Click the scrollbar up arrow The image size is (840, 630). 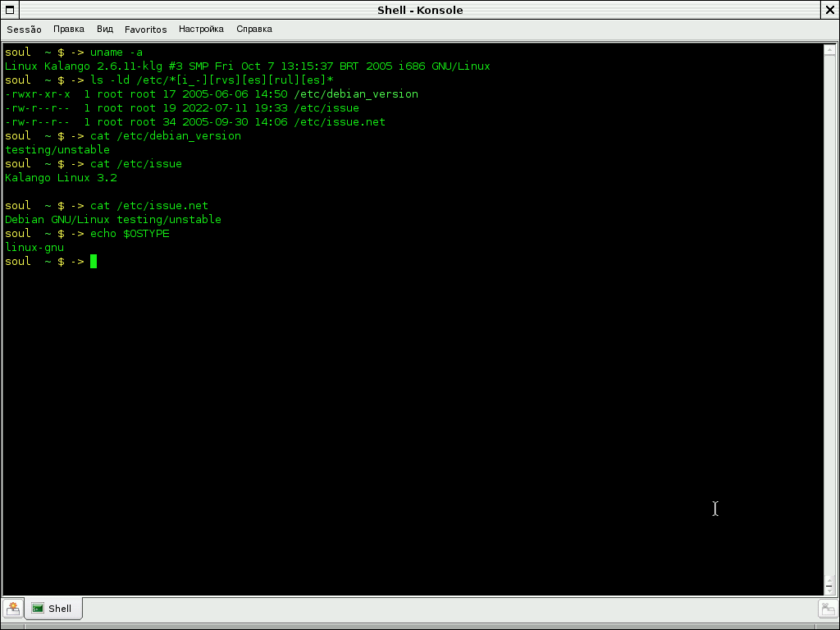pyautogui.click(x=829, y=50)
